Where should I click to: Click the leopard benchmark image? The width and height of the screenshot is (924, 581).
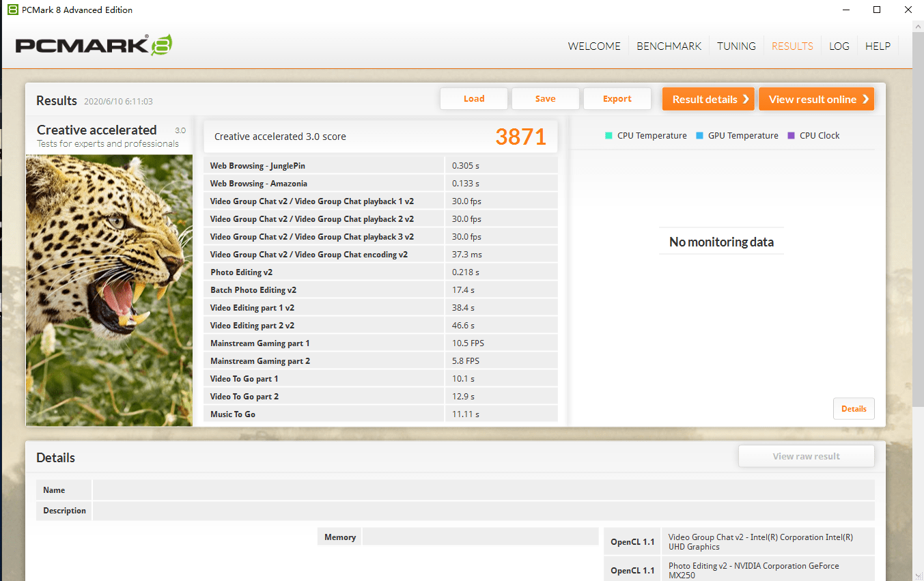(109, 290)
